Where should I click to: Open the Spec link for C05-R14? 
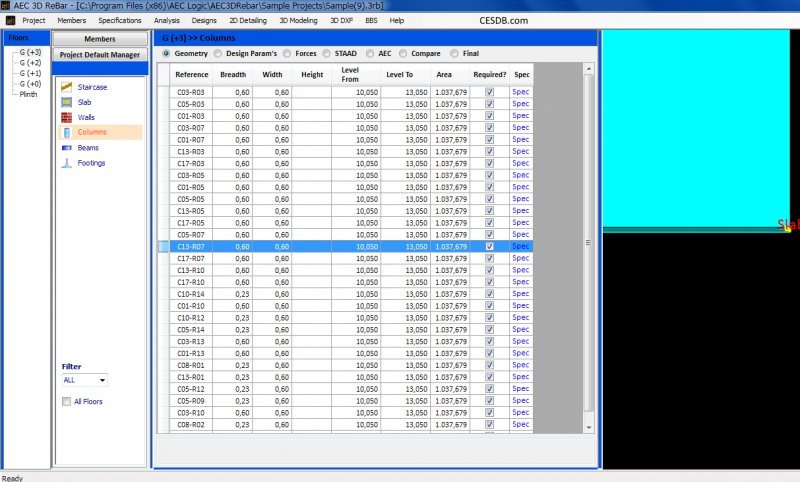point(520,329)
